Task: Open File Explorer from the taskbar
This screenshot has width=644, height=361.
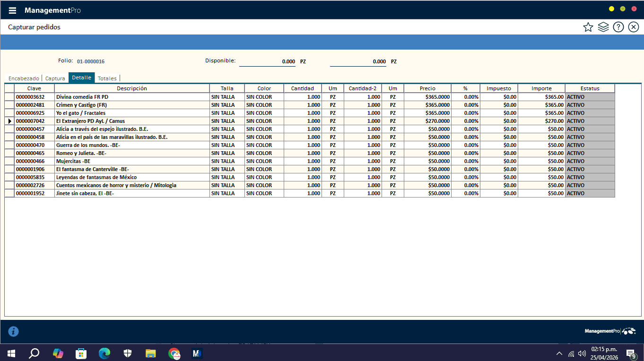Action: 150,353
